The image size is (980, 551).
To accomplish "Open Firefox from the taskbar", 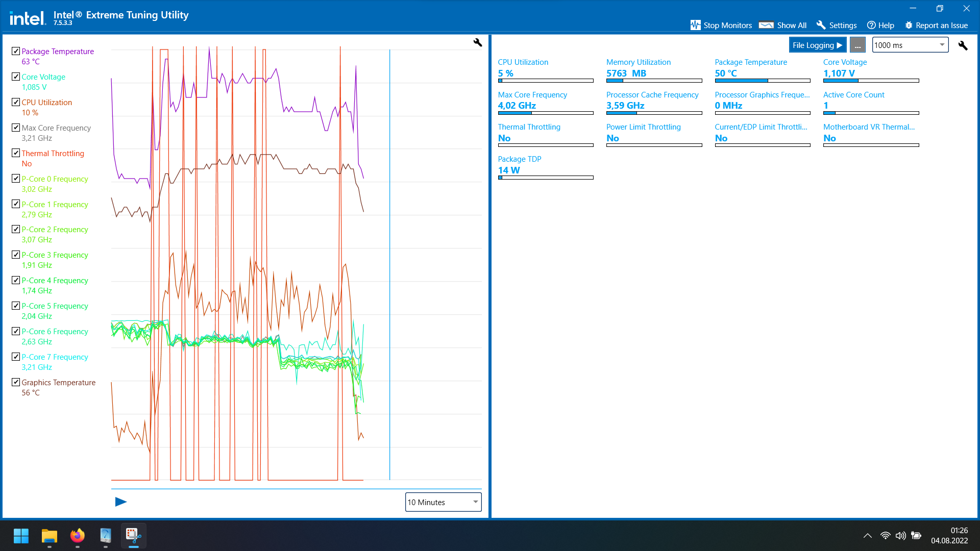I will pos(78,536).
